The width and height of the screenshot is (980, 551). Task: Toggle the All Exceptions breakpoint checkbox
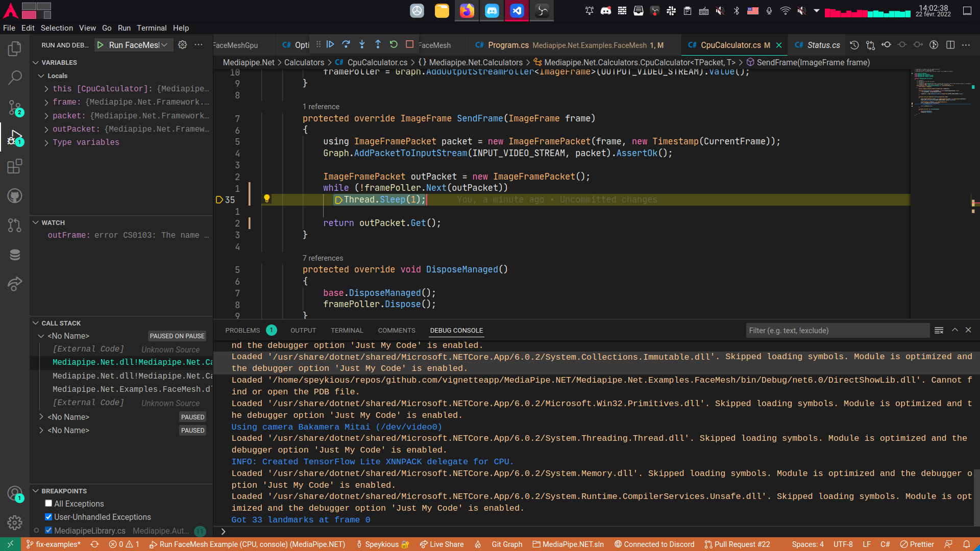pyautogui.click(x=48, y=504)
